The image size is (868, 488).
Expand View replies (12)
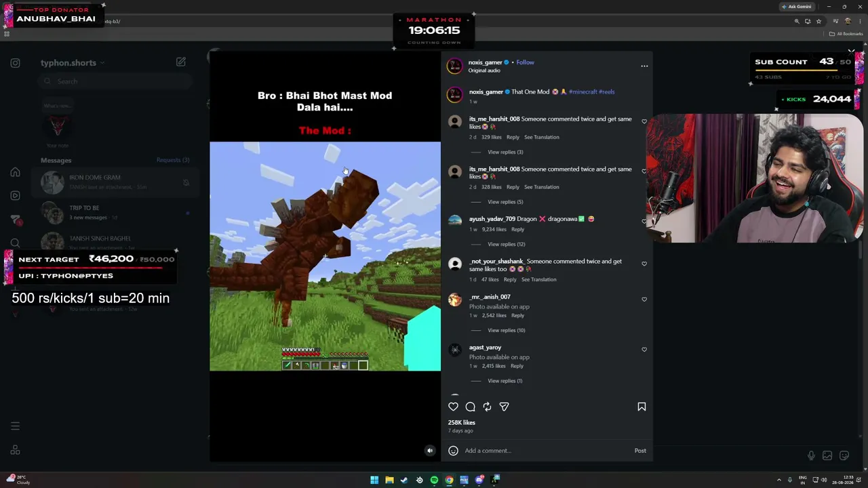pos(507,244)
